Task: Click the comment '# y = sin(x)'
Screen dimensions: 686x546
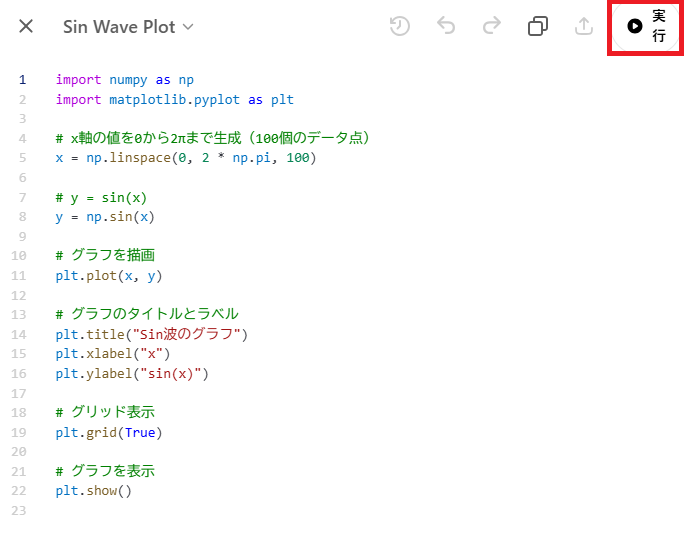Action: click(101, 198)
